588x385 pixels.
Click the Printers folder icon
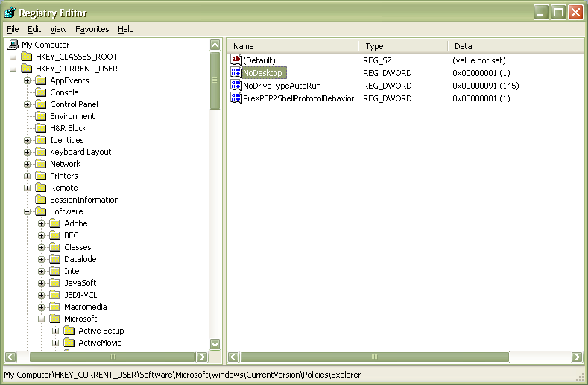40,176
